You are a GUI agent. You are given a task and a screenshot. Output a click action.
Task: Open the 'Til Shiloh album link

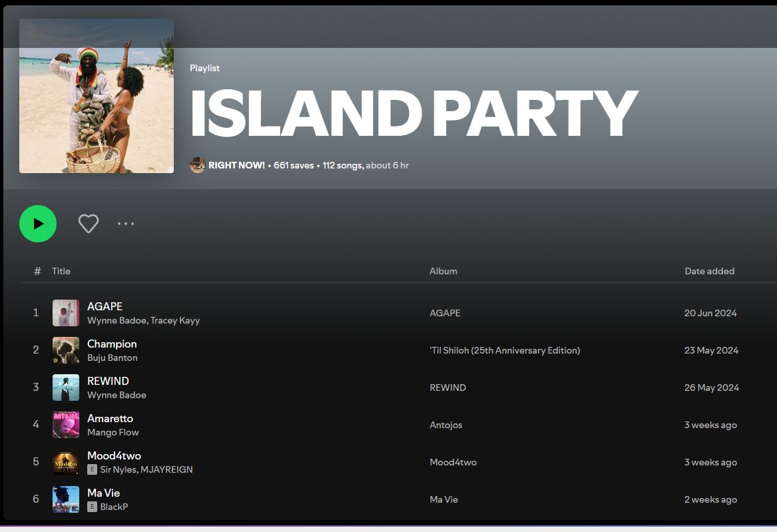503,350
